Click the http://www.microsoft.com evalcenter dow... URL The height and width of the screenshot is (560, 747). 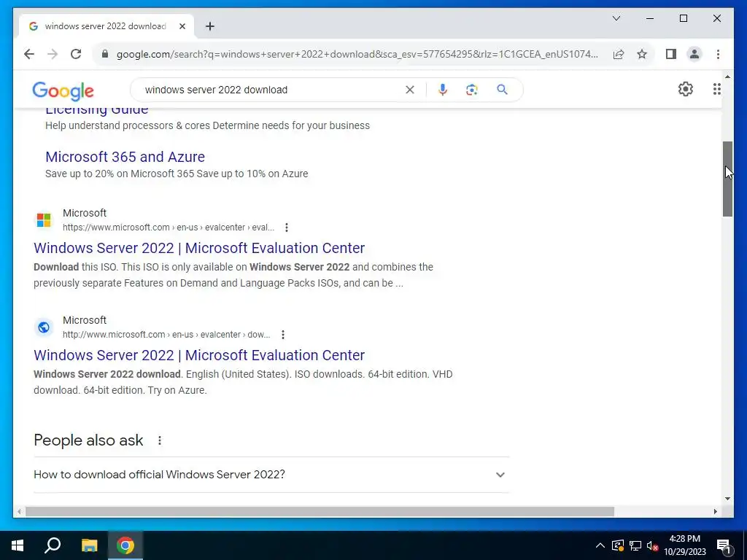pos(166,335)
